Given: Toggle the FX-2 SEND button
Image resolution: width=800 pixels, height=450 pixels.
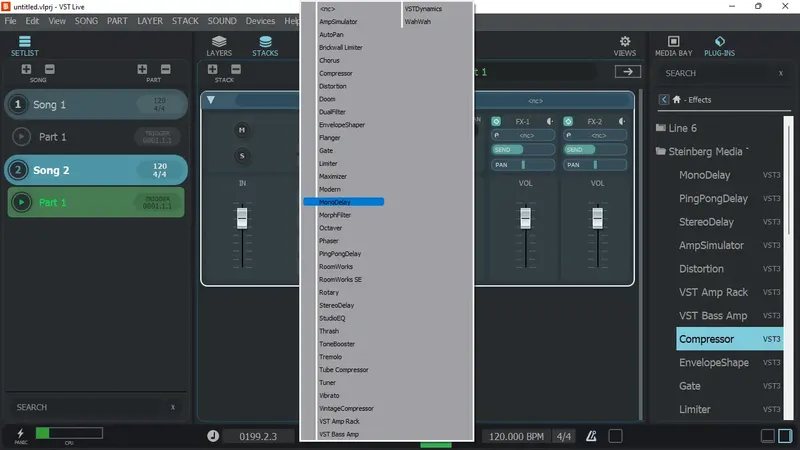Looking at the screenshot, I should point(595,149).
